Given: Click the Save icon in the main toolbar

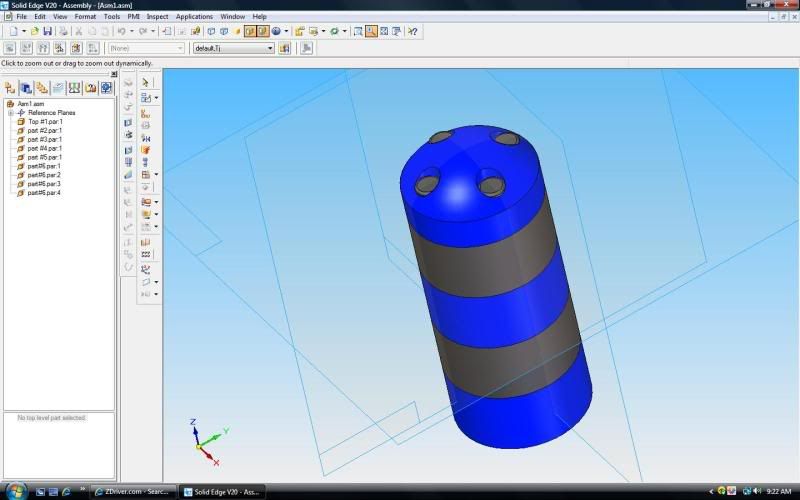Looking at the screenshot, I should coord(47,31).
